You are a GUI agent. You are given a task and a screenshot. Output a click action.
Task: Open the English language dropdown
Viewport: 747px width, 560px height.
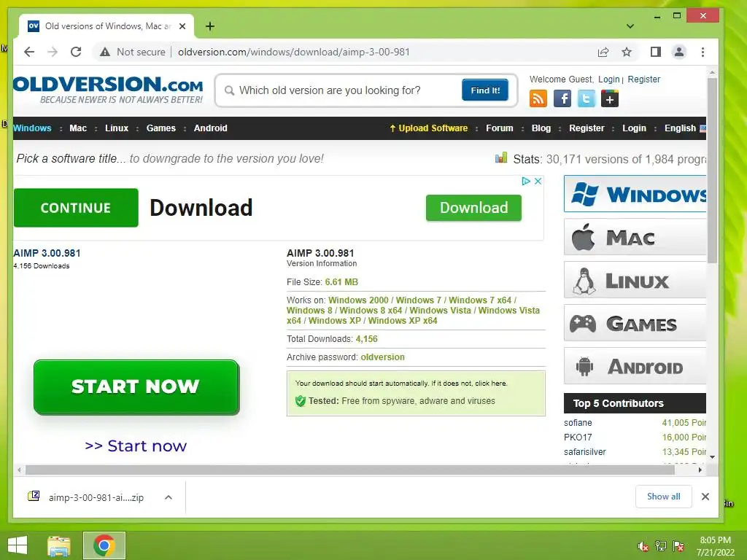[x=684, y=128]
